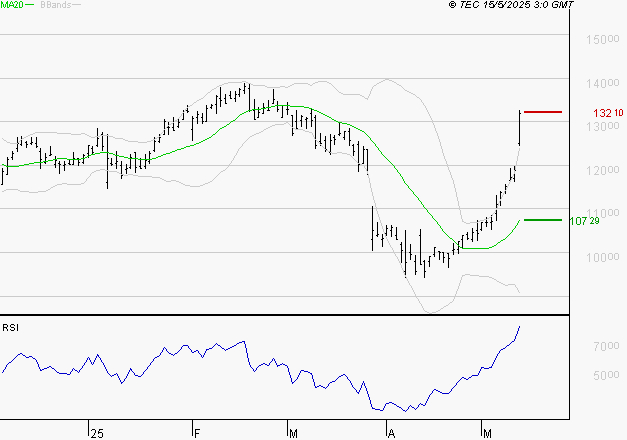Screen dimensions: 627x440
Task: Click the RSI panel label
Action: click(10, 328)
